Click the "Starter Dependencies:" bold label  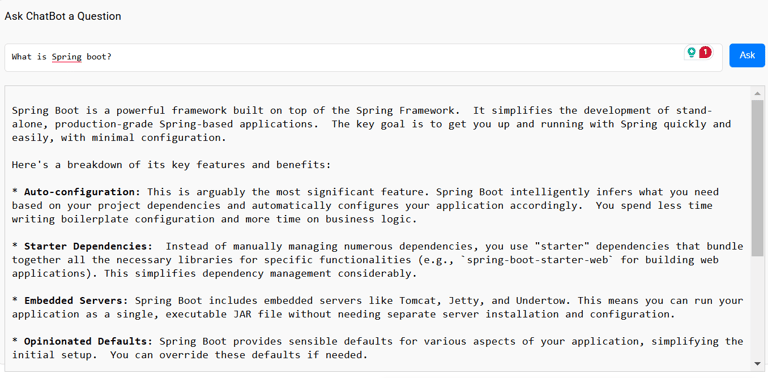tap(88, 246)
